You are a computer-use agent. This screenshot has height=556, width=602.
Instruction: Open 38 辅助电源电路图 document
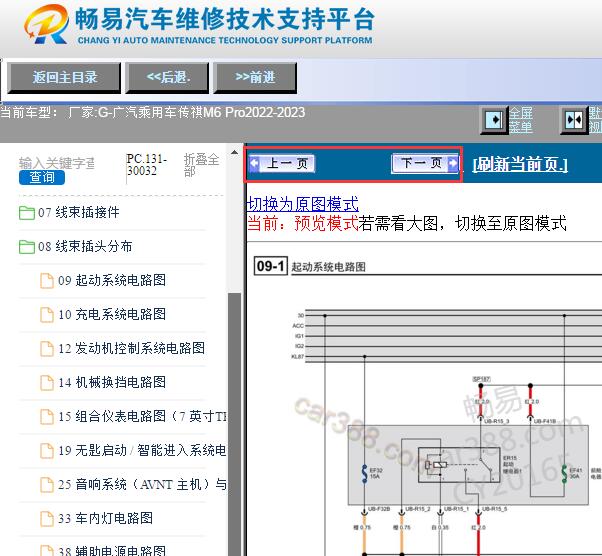pos(112,550)
